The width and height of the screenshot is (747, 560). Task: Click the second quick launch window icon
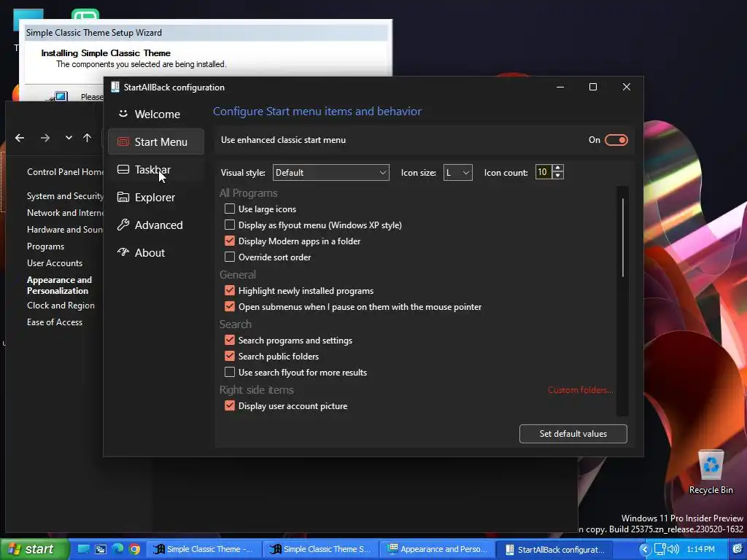101,549
